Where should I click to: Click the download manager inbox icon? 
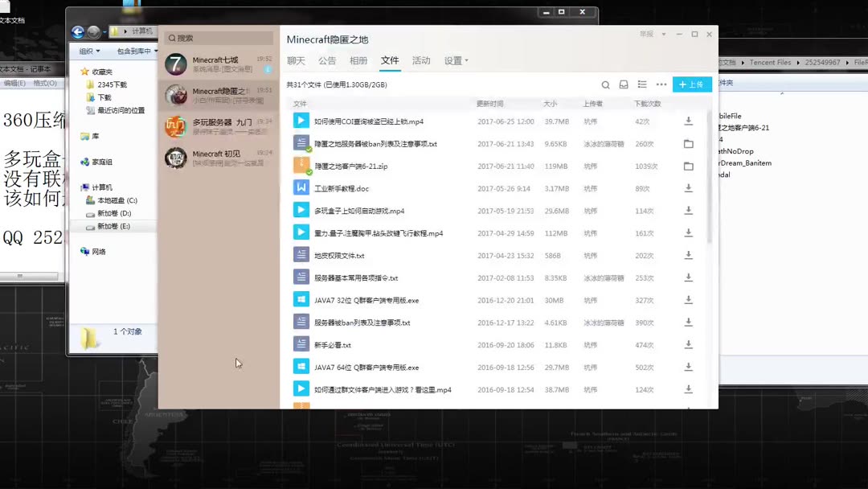tap(624, 84)
